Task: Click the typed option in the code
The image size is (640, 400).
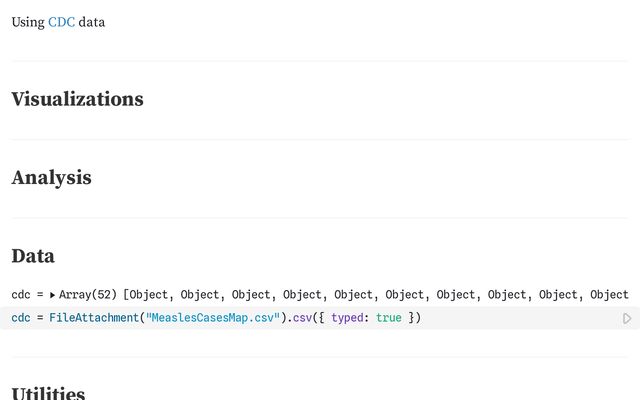Action: click(x=347, y=318)
